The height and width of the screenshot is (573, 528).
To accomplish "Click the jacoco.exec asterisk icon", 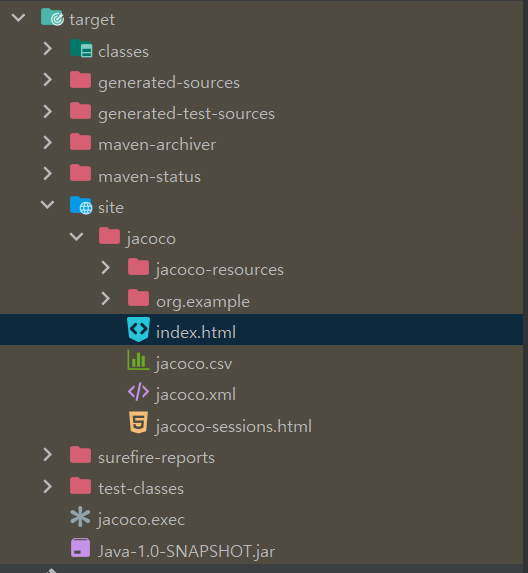I will point(80,517).
